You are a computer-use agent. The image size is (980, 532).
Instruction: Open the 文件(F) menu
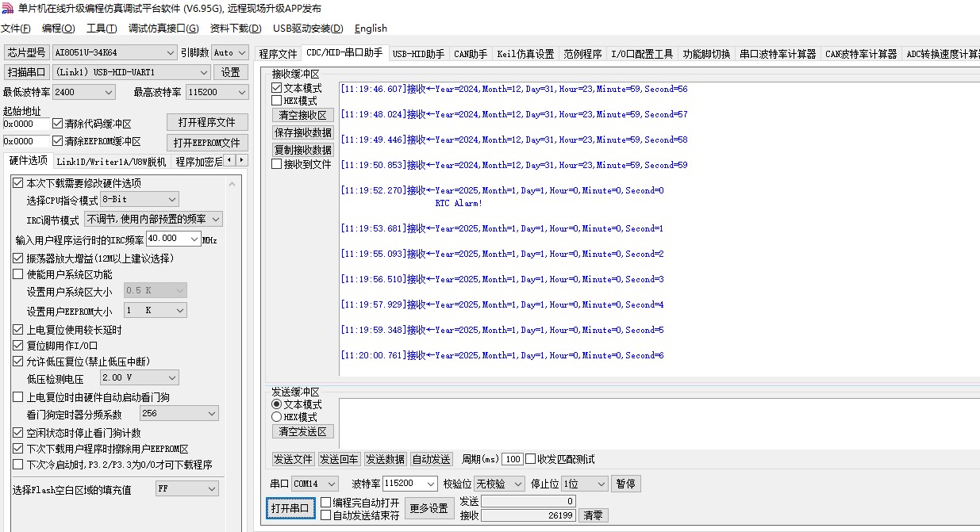pyautogui.click(x=16, y=29)
